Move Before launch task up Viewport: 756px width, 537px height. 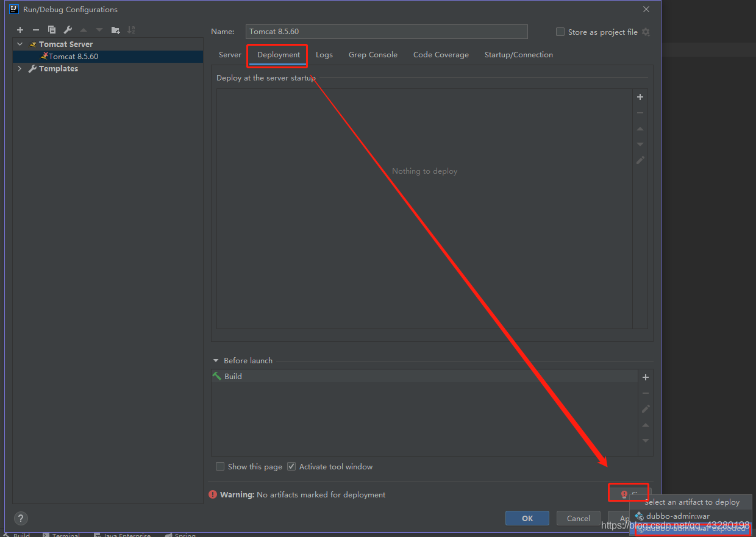[646, 425]
